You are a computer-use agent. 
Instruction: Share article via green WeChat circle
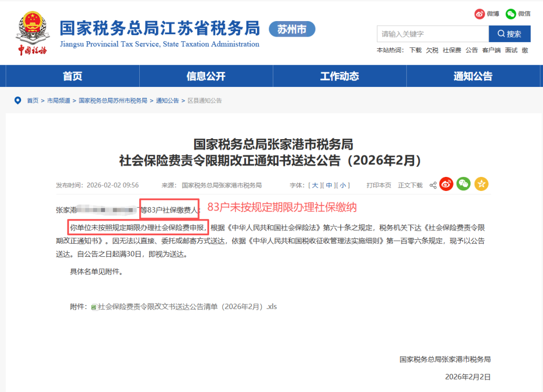(464, 184)
